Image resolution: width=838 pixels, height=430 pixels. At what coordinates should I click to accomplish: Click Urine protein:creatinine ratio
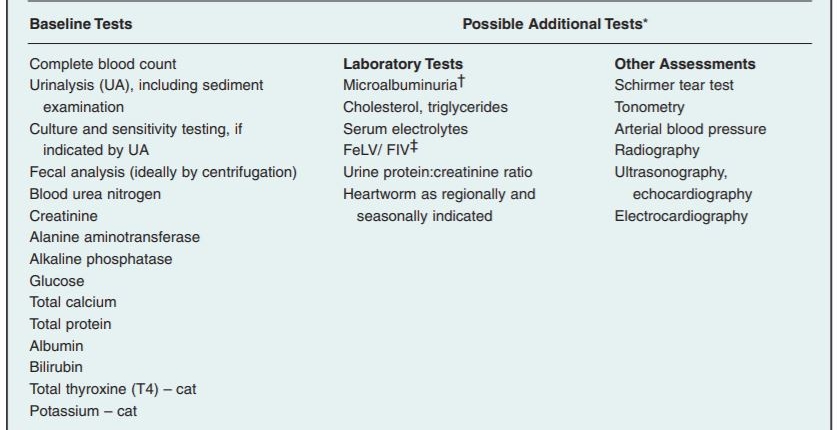coord(437,172)
